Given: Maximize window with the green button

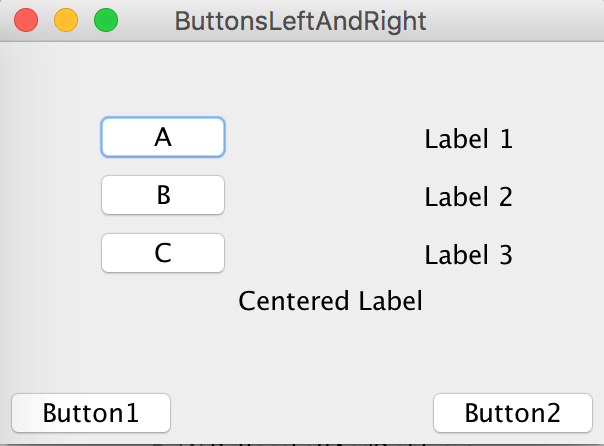Looking at the screenshot, I should pyautogui.click(x=105, y=20).
